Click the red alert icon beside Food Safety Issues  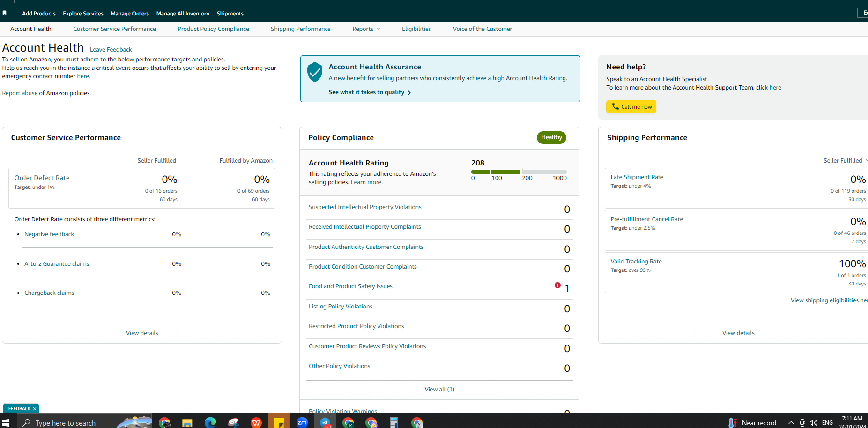(557, 285)
